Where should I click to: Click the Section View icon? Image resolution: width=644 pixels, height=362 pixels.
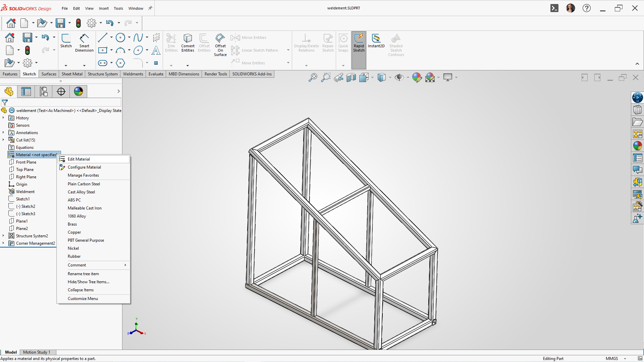point(351,77)
